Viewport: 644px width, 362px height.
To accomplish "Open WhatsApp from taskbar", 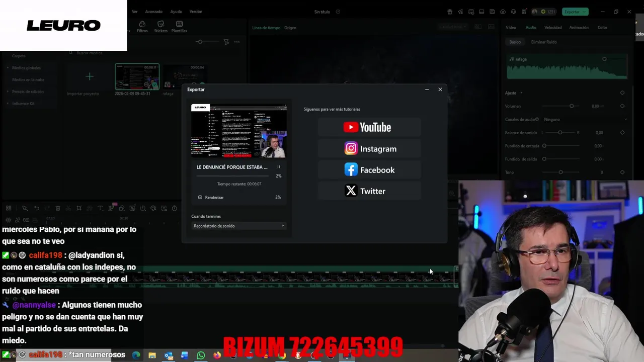I will [201, 355].
